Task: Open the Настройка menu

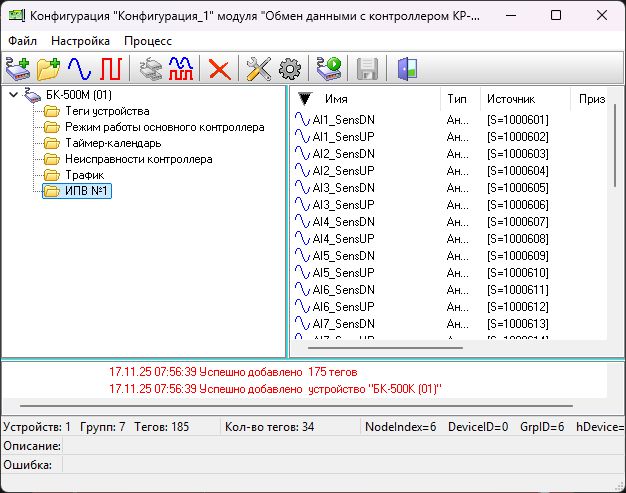Action: (x=80, y=41)
